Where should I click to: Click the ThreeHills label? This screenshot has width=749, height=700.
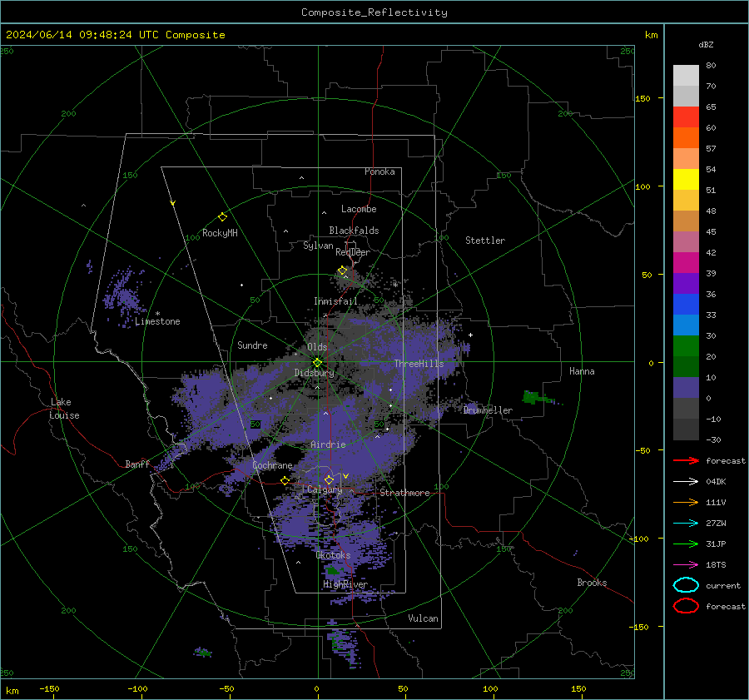pyautogui.click(x=419, y=364)
